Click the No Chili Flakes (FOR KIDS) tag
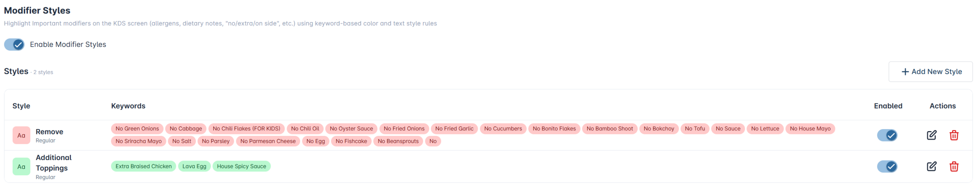The image size is (980, 194). click(246, 129)
